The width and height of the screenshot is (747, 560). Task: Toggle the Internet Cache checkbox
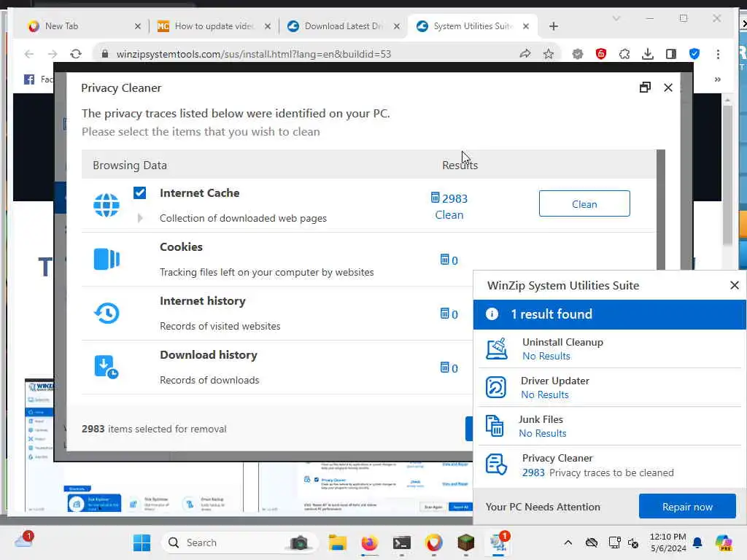[x=139, y=192]
